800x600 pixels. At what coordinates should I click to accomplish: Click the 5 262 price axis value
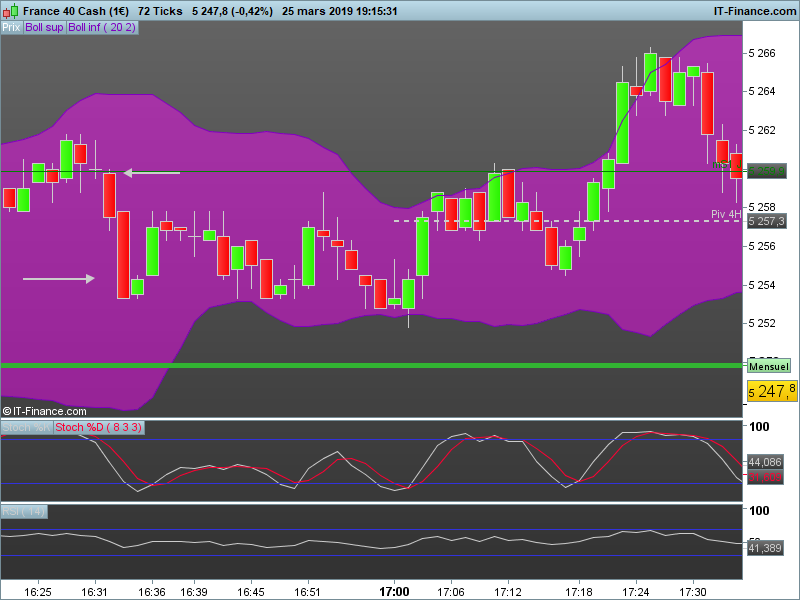click(762, 130)
